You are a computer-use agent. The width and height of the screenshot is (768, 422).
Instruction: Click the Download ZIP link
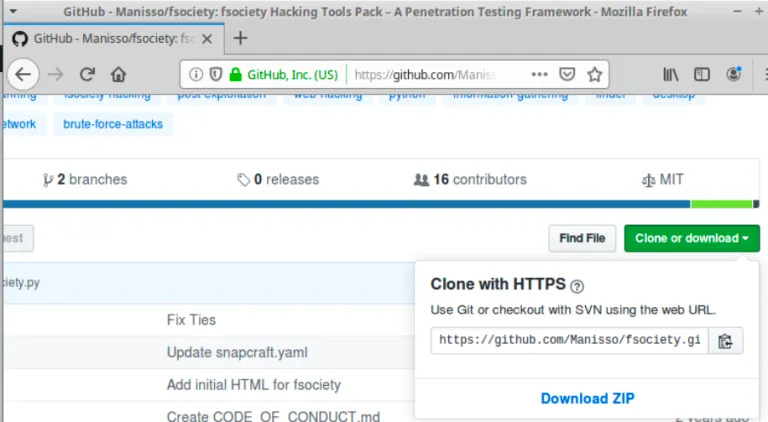[587, 398]
